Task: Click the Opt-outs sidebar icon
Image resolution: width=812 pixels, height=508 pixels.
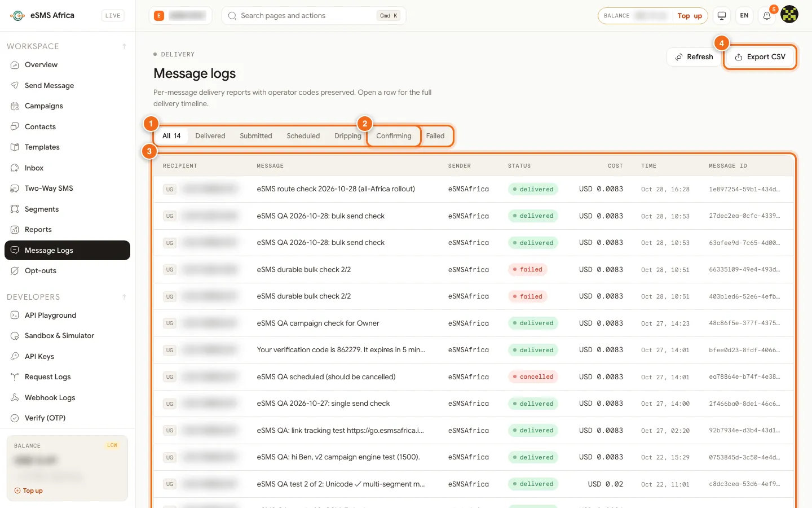Action: (x=15, y=271)
